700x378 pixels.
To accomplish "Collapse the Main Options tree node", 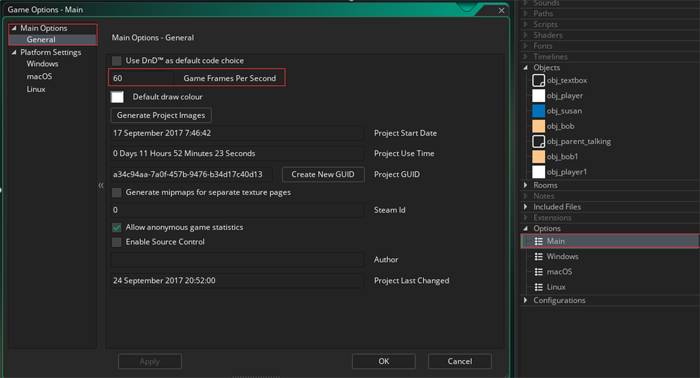I will 14,28.
